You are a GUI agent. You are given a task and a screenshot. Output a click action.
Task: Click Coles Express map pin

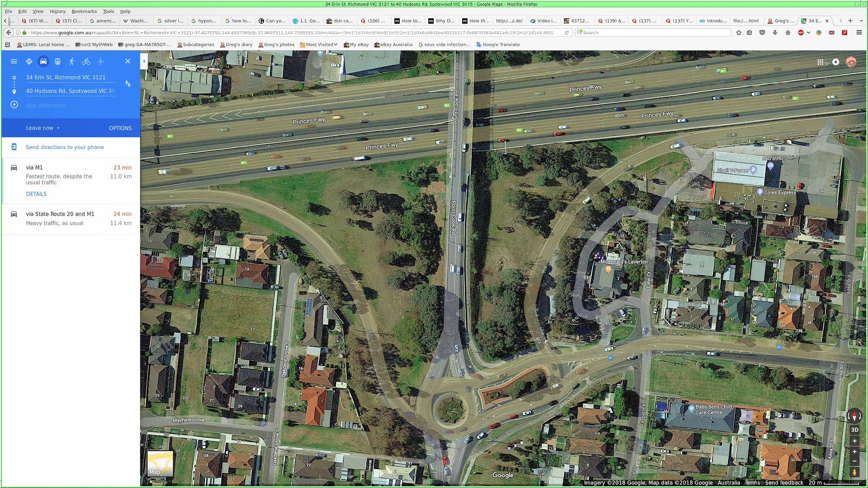pyautogui.click(x=759, y=192)
